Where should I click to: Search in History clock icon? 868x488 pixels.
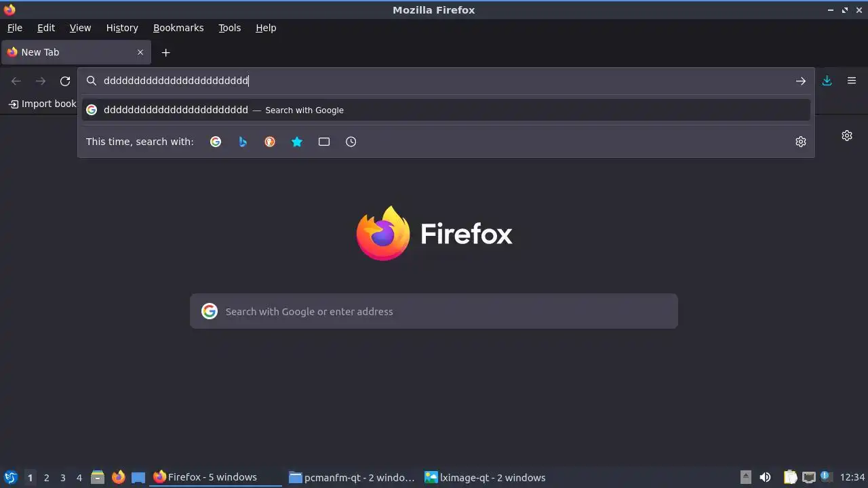351,142
